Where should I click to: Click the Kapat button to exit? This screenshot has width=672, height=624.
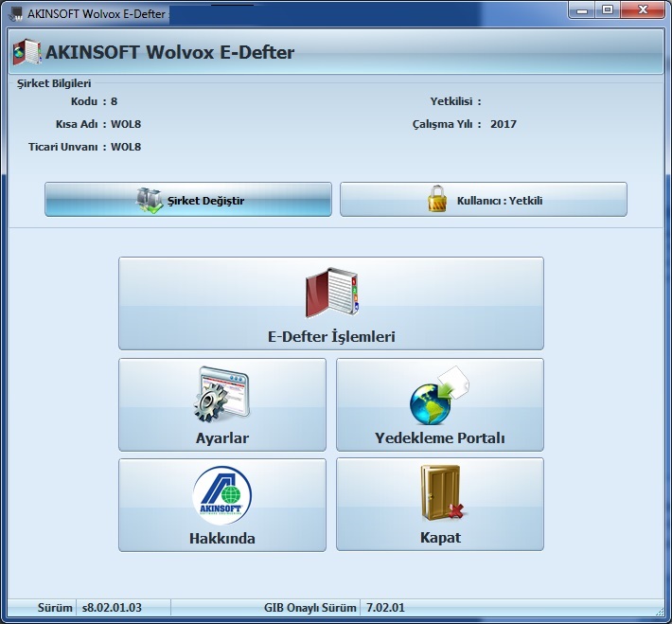coord(440,504)
